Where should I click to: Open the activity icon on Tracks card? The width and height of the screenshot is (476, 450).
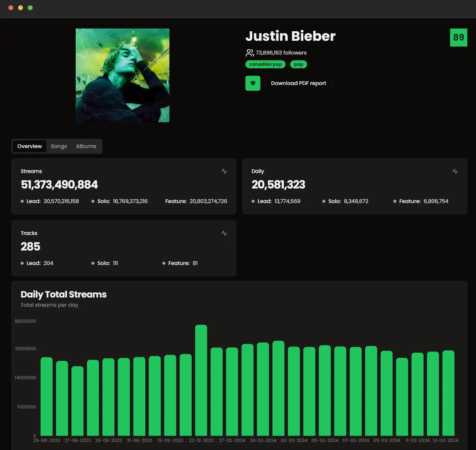pyautogui.click(x=224, y=233)
